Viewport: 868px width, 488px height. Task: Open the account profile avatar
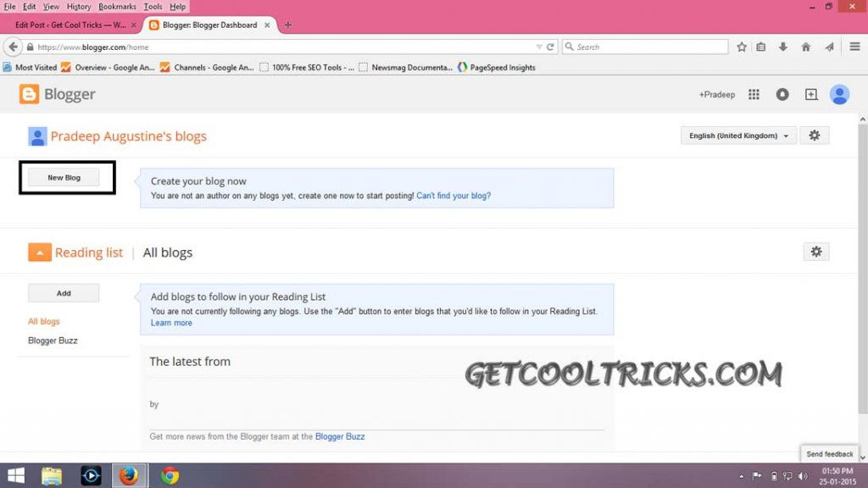pyautogui.click(x=839, y=95)
